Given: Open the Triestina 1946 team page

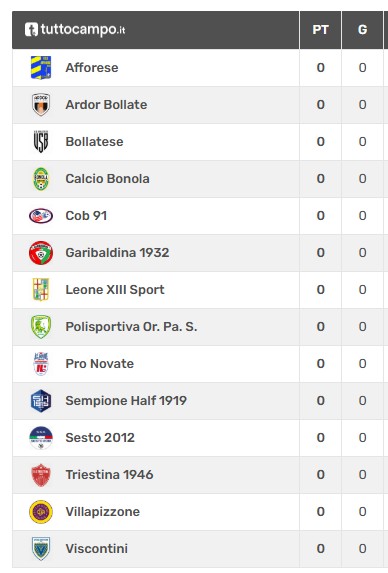Looking at the screenshot, I should 109,474.
